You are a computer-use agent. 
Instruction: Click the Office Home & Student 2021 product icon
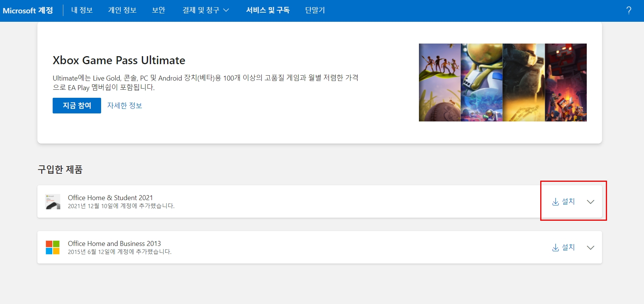(x=53, y=202)
